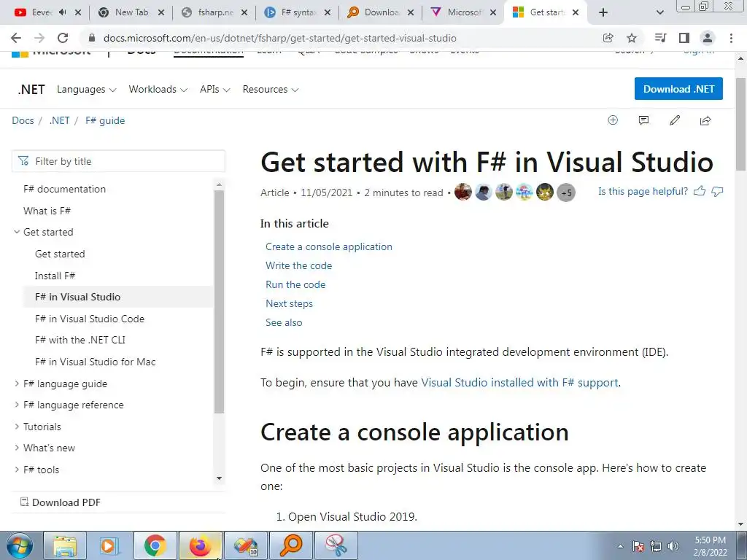Select Install F# tree item
747x560 pixels.
coord(55,276)
